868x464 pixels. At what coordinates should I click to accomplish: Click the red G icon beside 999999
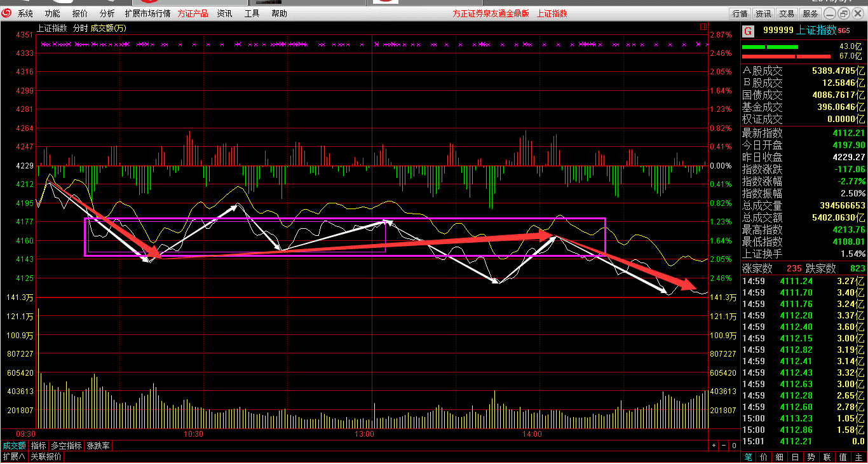point(748,31)
